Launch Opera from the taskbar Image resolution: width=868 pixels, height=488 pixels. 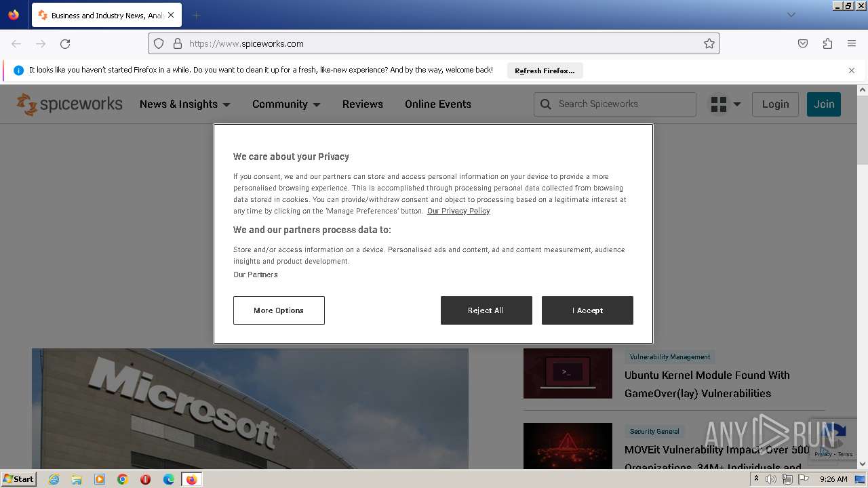(x=145, y=479)
